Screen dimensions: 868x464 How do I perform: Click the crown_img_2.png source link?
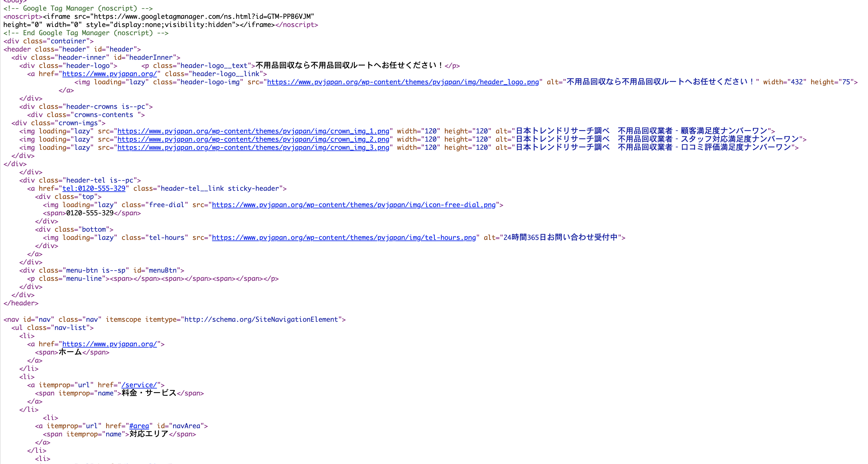pos(253,139)
